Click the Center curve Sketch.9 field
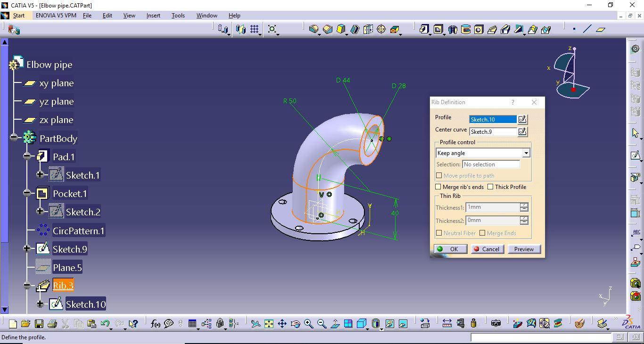The image size is (644, 344). click(493, 132)
